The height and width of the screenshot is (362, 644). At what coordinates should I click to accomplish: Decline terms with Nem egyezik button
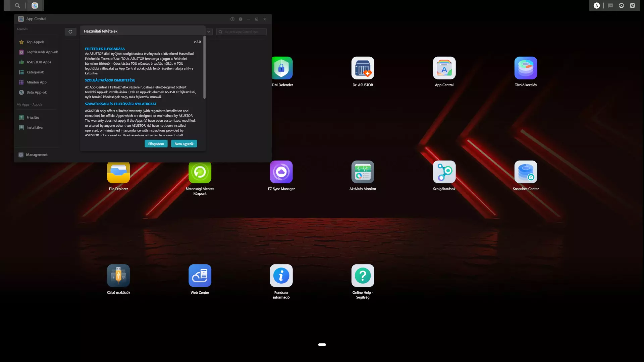point(184,144)
